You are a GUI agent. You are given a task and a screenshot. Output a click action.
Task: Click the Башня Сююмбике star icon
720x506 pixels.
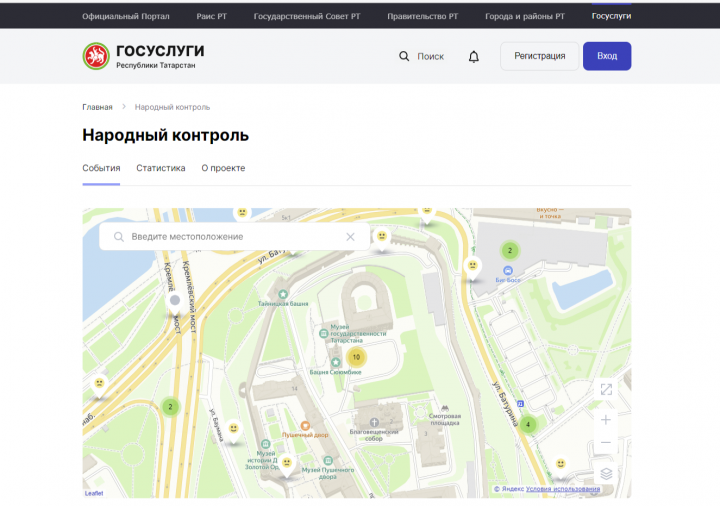tap(336, 362)
